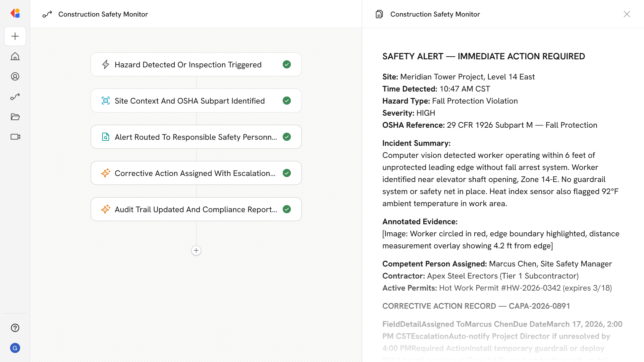Click the document icon in panel header

pos(379,14)
